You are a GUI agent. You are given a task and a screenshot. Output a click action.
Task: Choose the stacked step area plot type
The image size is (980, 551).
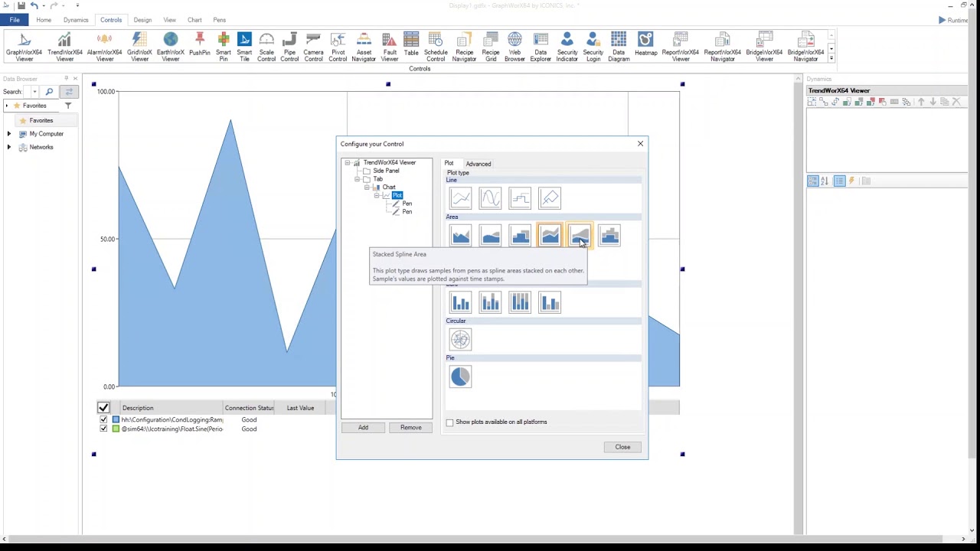(x=610, y=236)
